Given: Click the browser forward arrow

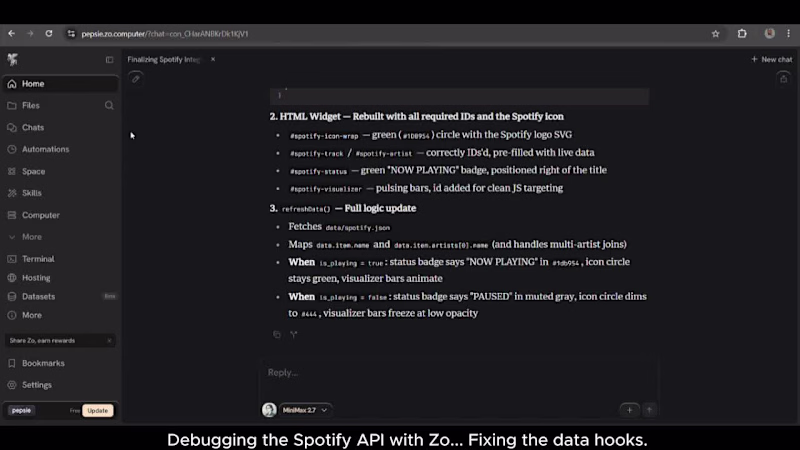Looking at the screenshot, I should [x=30, y=34].
